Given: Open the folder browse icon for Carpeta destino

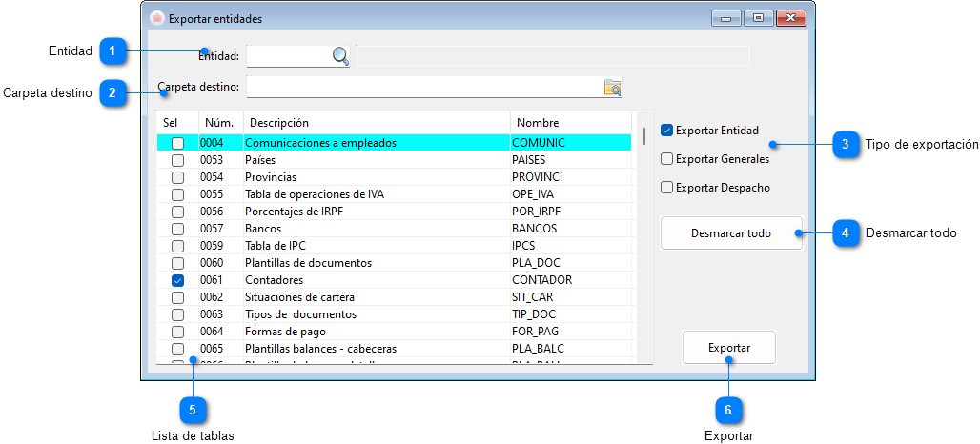Looking at the screenshot, I should click(612, 88).
